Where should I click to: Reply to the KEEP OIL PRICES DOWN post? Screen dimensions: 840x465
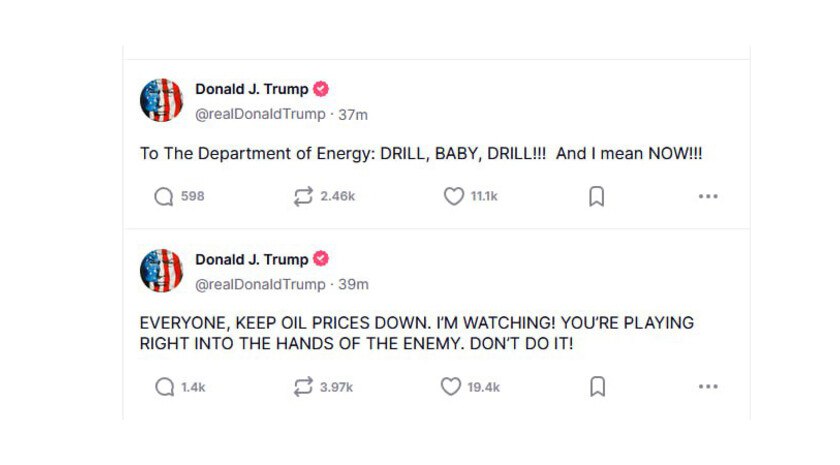[x=164, y=387]
